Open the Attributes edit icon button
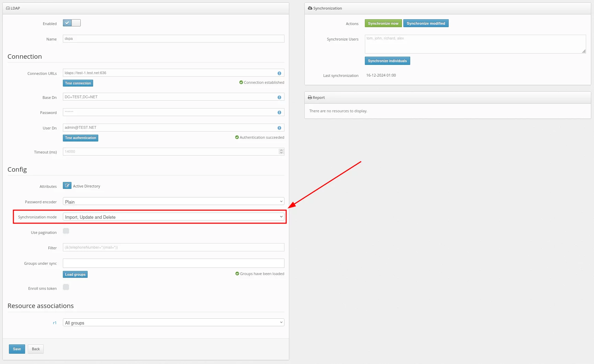This screenshot has height=364, width=594. point(67,185)
